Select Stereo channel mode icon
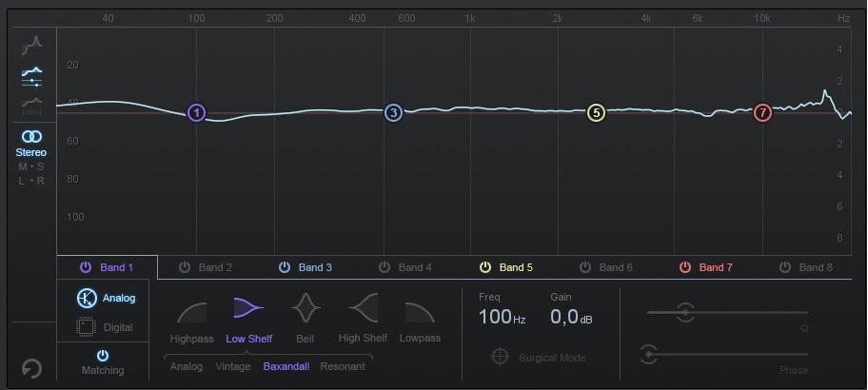The width and height of the screenshot is (868, 390). [x=31, y=137]
